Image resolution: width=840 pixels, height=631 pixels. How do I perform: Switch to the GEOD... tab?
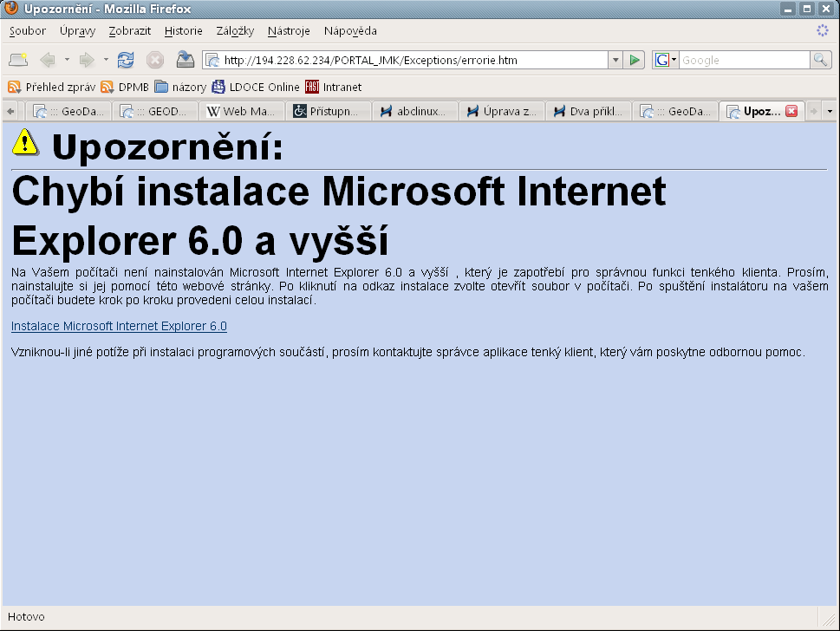point(155,112)
